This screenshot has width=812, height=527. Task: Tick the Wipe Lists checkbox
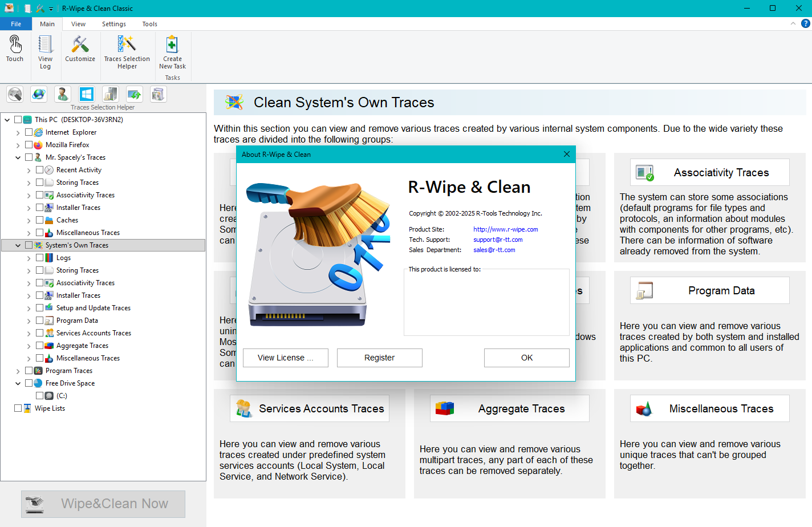pos(18,408)
